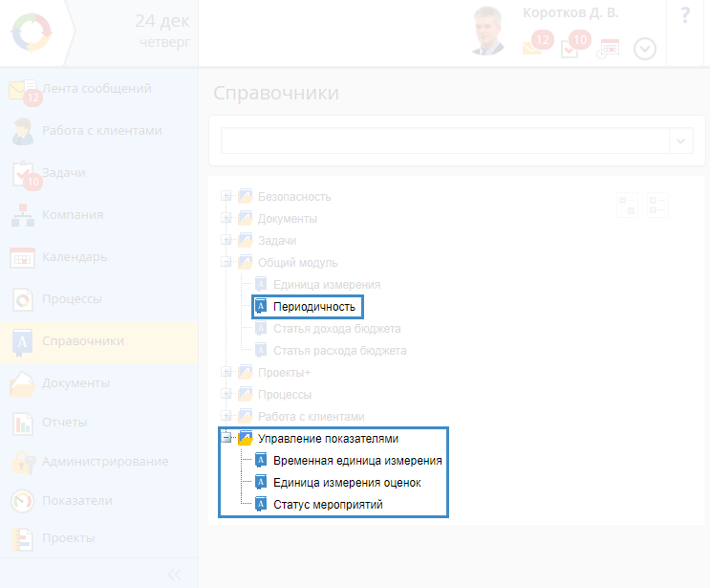Expand the Безопасность tree node
The width and height of the screenshot is (710, 588).
pyautogui.click(x=226, y=196)
